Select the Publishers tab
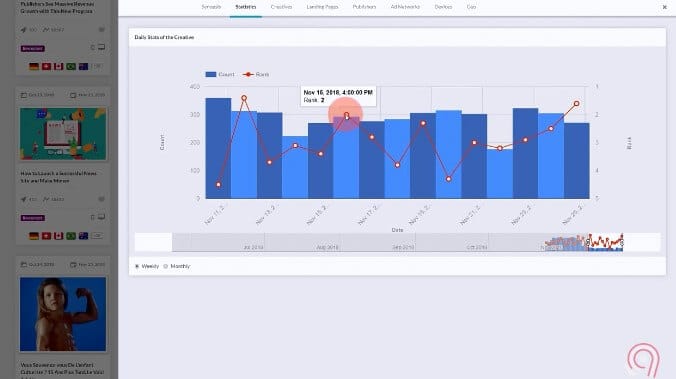This screenshot has width=676, height=379. pos(364,7)
